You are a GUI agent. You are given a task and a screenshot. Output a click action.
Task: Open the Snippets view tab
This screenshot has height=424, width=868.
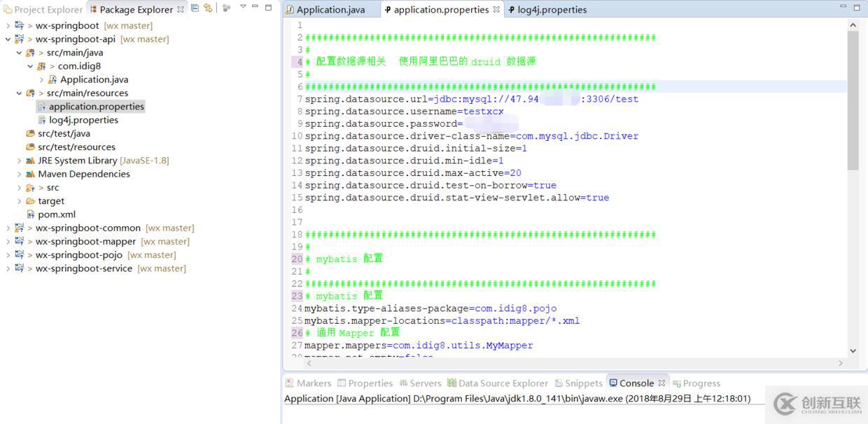[x=578, y=383]
